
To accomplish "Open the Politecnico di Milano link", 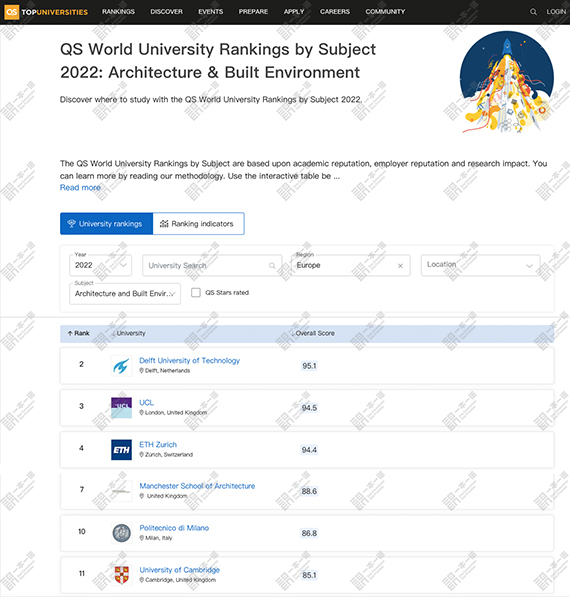I will coord(174,528).
